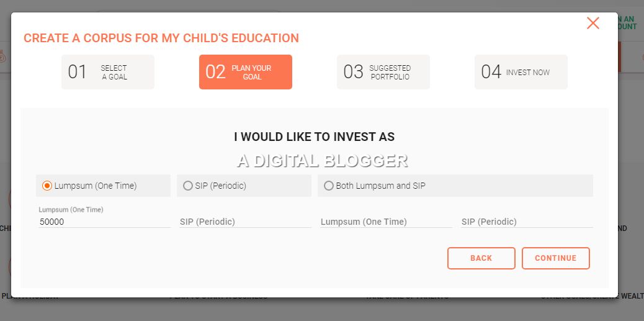Viewport: 644px width, 321px height.
Task: Go to step 01 Select a Goal
Action: point(108,72)
